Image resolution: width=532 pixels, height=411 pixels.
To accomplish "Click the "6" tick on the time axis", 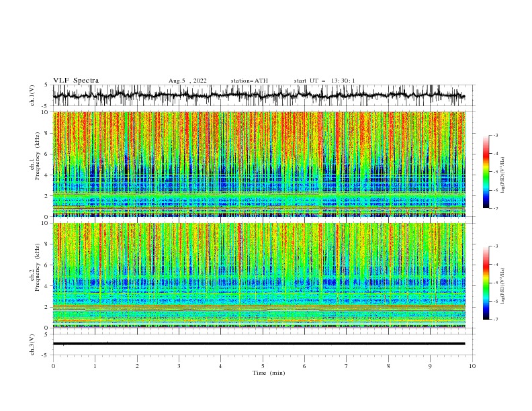I will coord(304,366).
